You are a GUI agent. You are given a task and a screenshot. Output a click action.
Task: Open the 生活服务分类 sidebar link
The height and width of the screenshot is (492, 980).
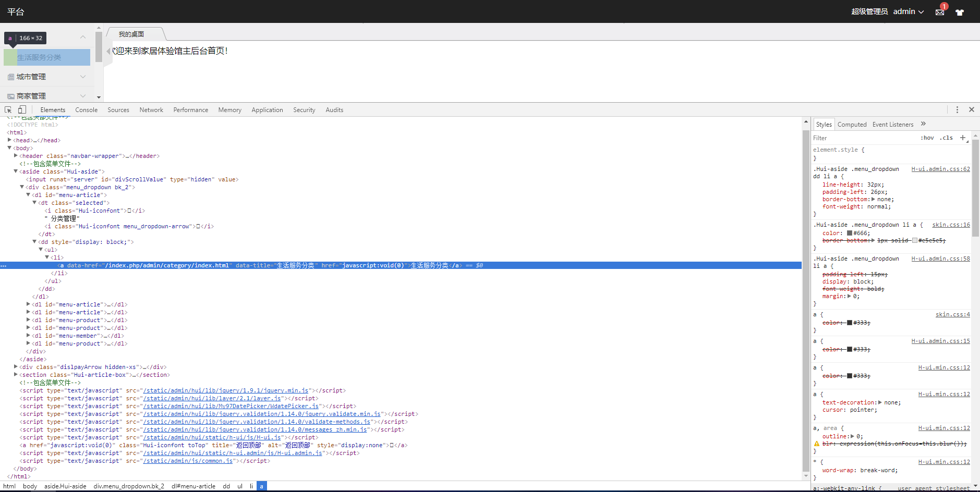pyautogui.click(x=47, y=57)
